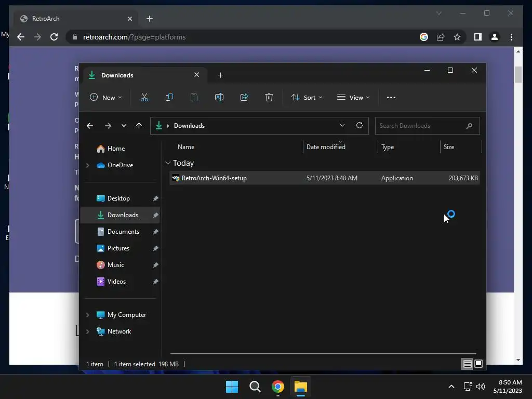
Task: Open a new Chrome tab
Action: point(150,19)
